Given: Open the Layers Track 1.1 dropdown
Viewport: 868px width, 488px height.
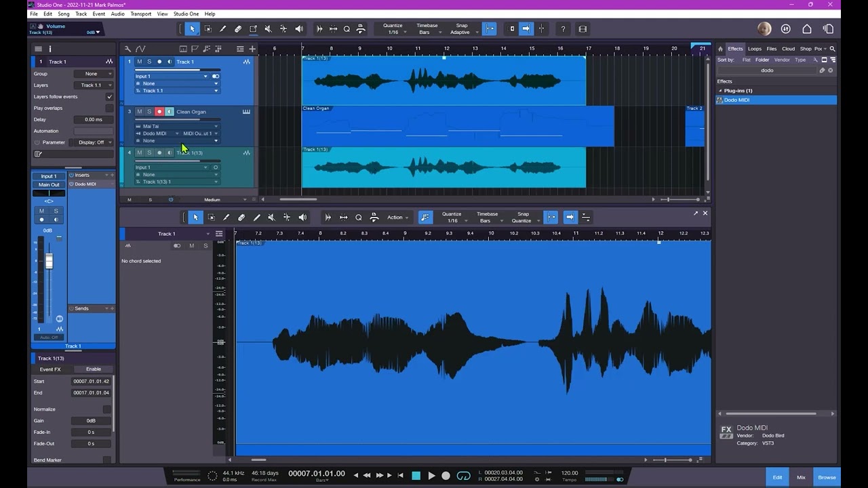Looking at the screenshot, I should pyautogui.click(x=94, y=85).
